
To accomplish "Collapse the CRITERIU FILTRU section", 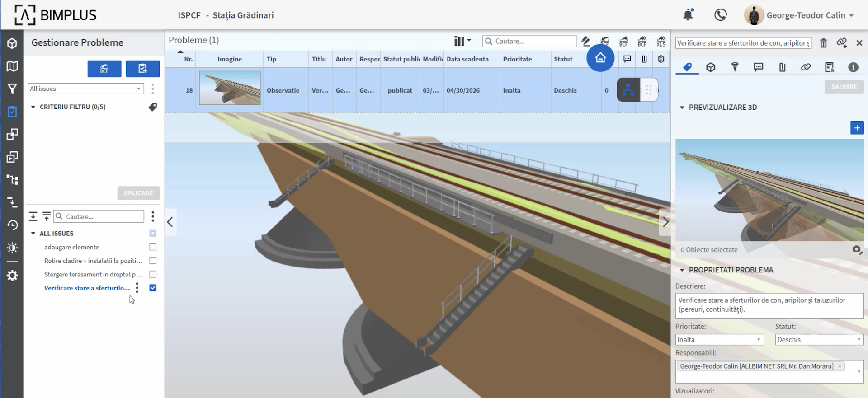I will point(33,107).
